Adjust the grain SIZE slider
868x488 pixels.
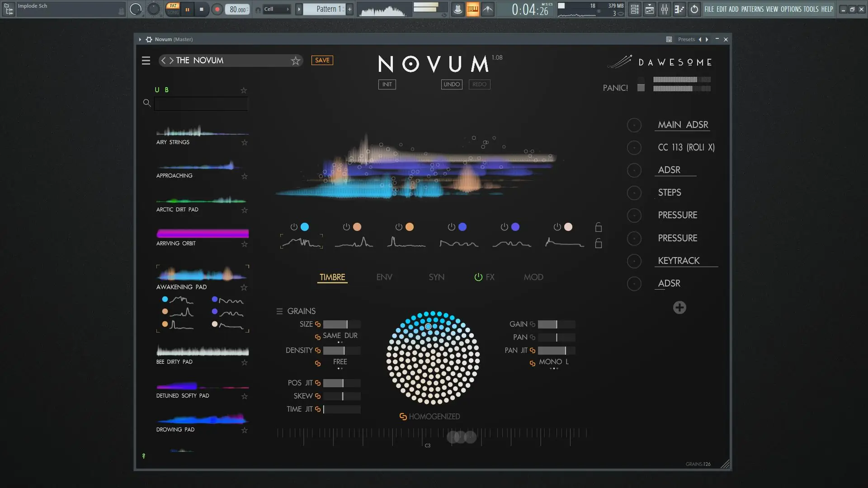pyautogui.click(x=341, y=324)
